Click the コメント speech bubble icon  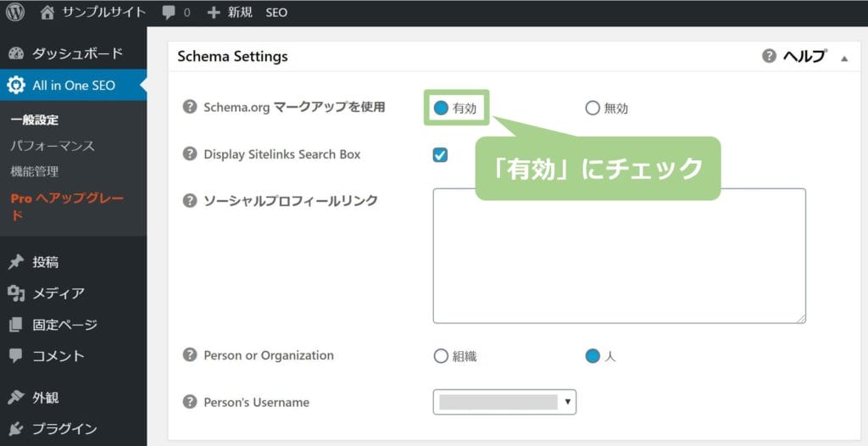(16, 355)
